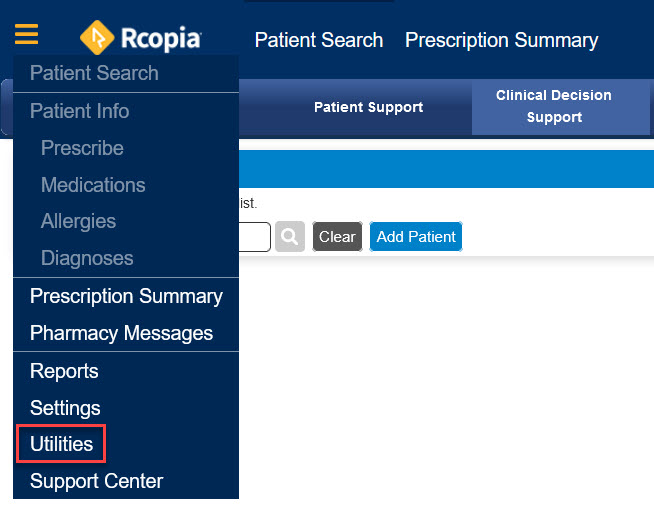Open Medications in the side menu
Image resolution: width=654 pixels, height=511 pixels.
tap(93, 185)
